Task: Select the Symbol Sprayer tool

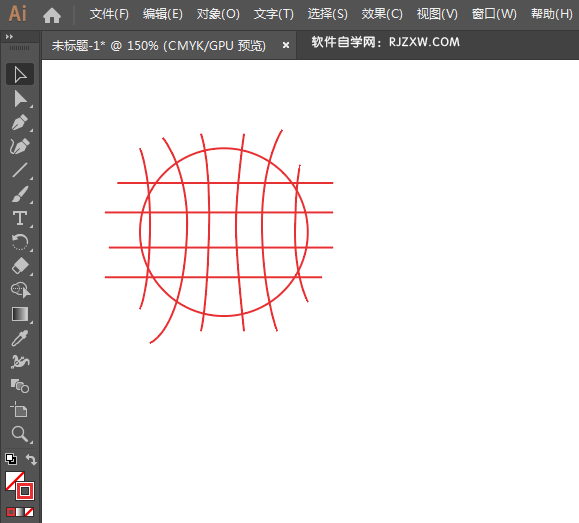Action: (20, 362)
